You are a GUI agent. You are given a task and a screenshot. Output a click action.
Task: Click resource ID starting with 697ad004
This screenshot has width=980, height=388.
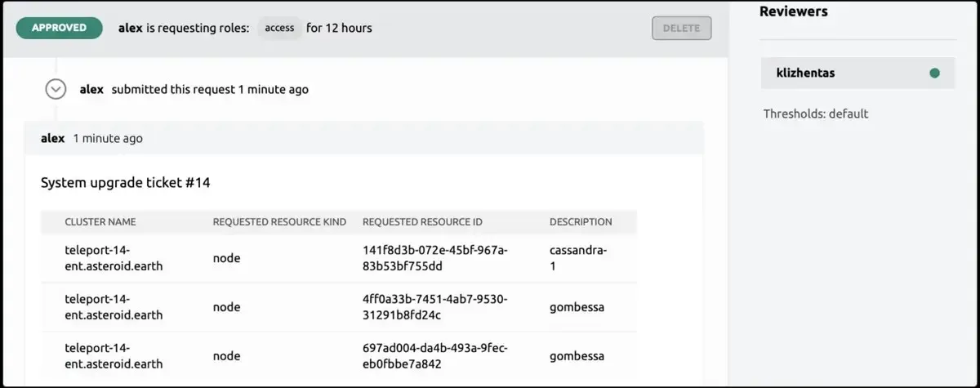(435, 356)
